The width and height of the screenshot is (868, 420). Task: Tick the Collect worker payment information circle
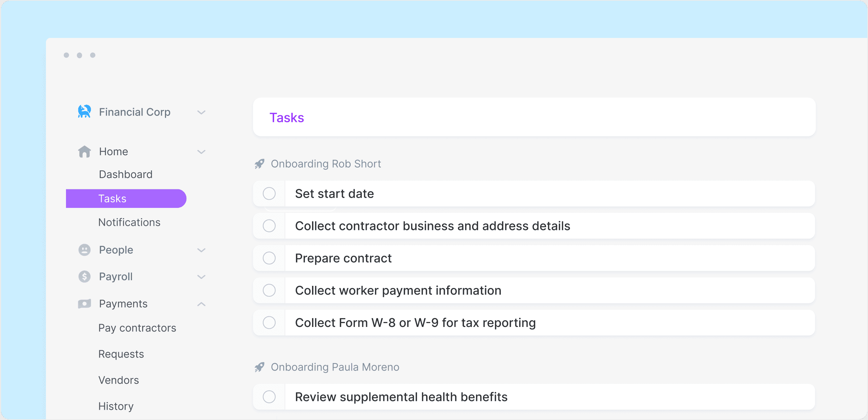(269, 290)
